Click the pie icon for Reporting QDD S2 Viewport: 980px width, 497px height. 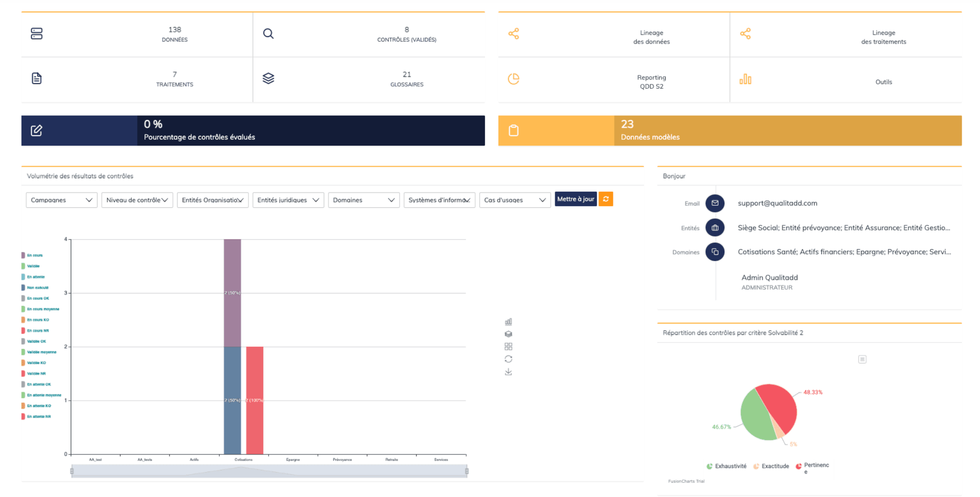coord(513,79)
